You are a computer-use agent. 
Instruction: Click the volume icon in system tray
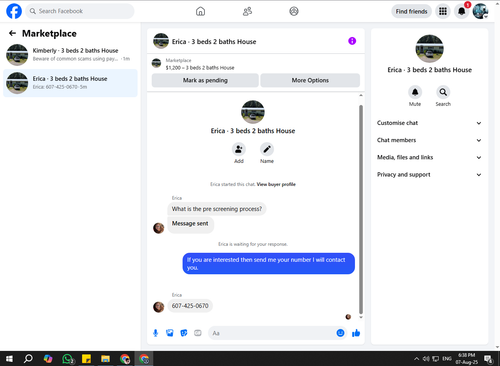tap(426, 359)
